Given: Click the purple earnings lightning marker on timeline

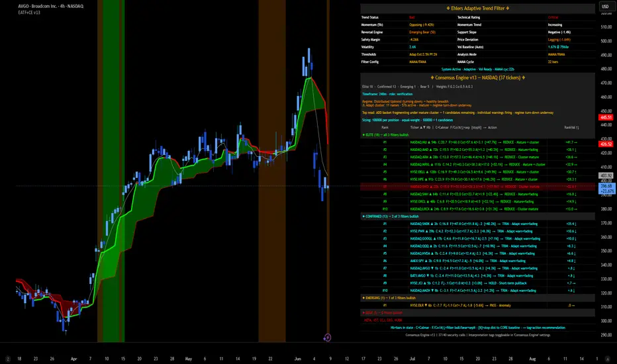Looking at the screenshot, I should (x=327, y=338).
